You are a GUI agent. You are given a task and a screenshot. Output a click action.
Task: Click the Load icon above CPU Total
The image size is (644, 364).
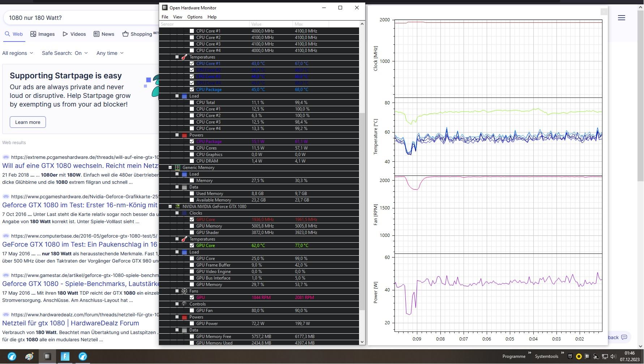[184, 96]
